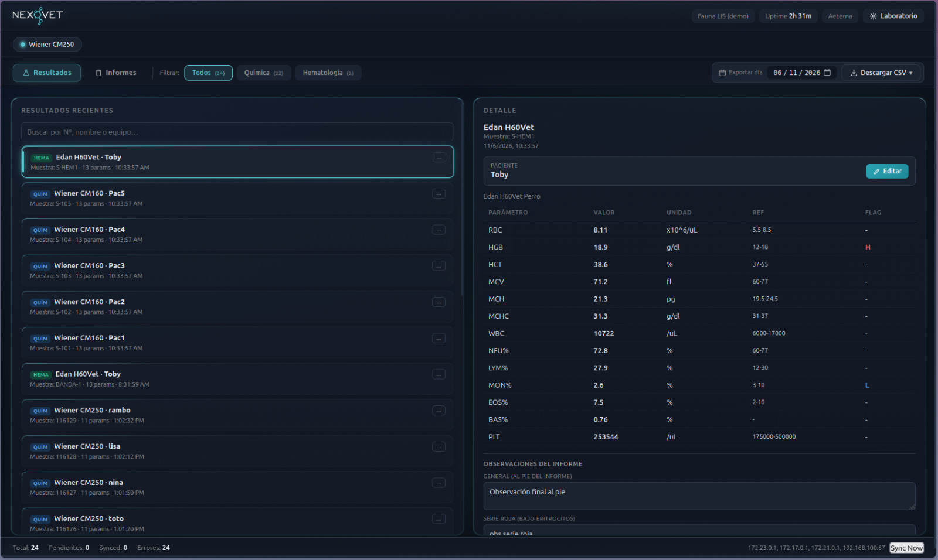Open options menu for Toby S-HEM1 result
938x560 pixels.
[x=439, y=158]
